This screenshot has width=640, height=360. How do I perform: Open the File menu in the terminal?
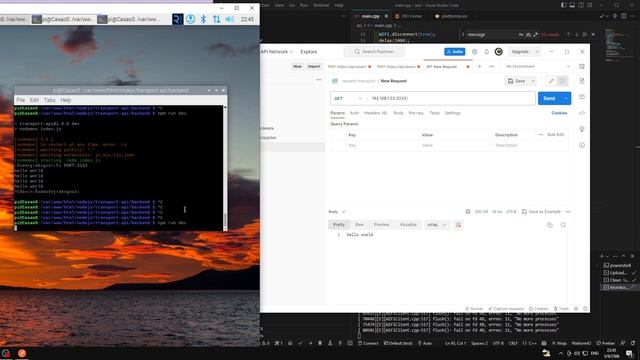pos(20,100)
